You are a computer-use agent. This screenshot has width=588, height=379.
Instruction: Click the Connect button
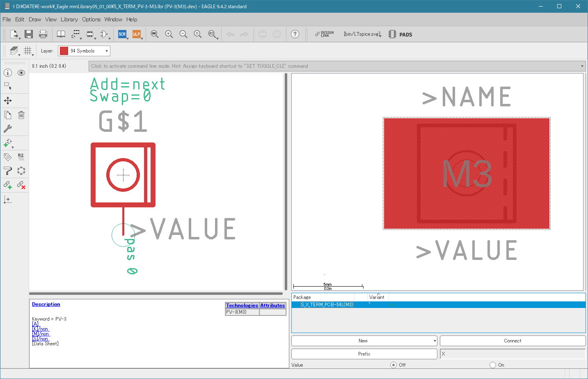[512, 341]
